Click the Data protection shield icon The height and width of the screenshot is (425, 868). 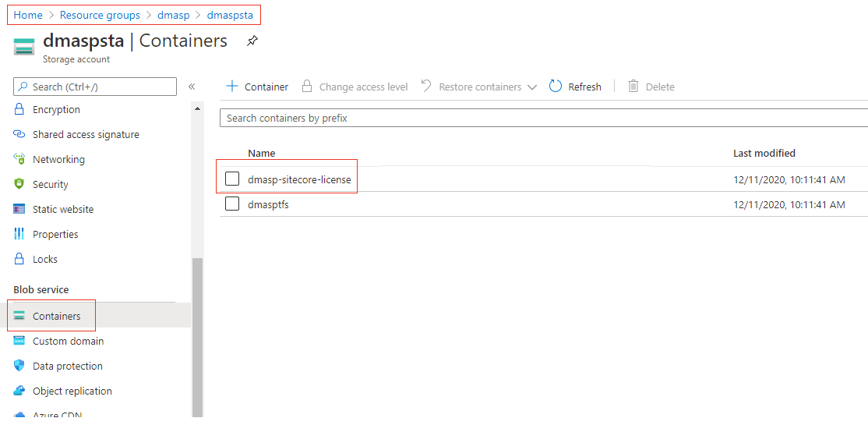[19, 366]
